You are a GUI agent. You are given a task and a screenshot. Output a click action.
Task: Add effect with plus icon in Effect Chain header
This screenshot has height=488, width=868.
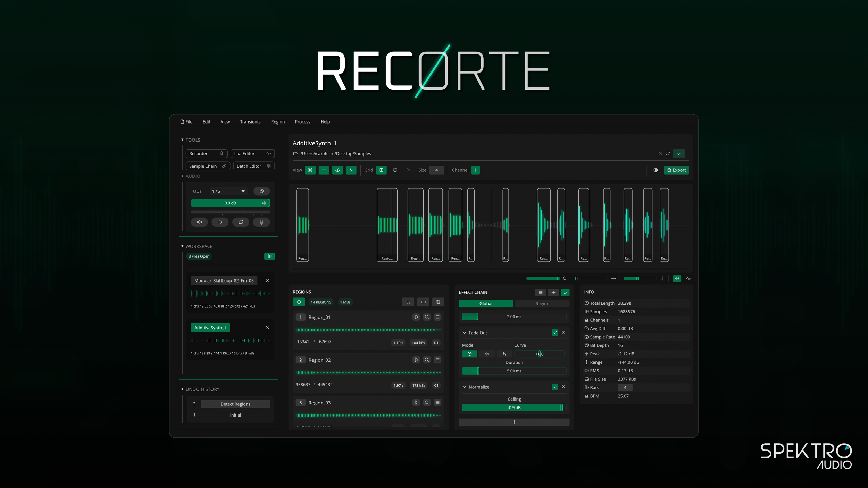(553, 292)
